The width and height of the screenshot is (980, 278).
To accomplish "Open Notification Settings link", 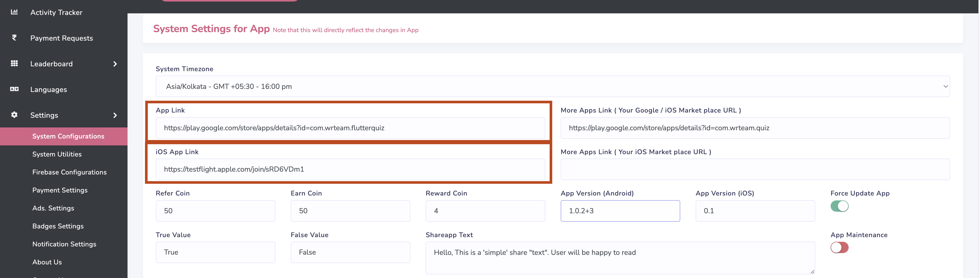I will coord(64,244).
